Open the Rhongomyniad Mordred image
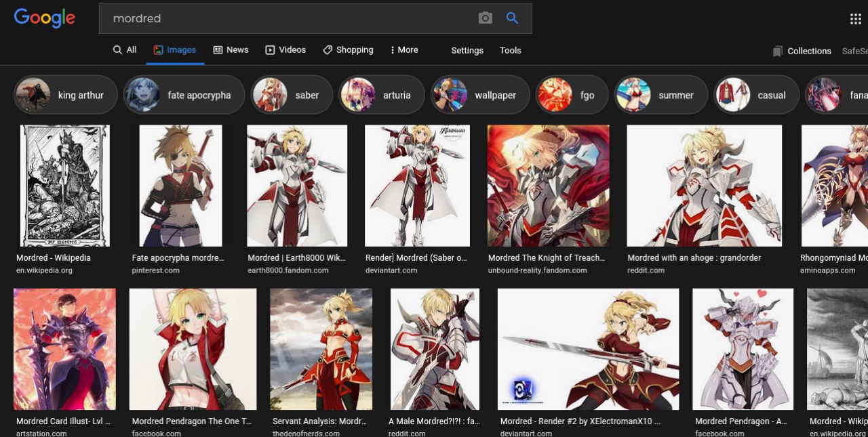 (x=835, y=186)
